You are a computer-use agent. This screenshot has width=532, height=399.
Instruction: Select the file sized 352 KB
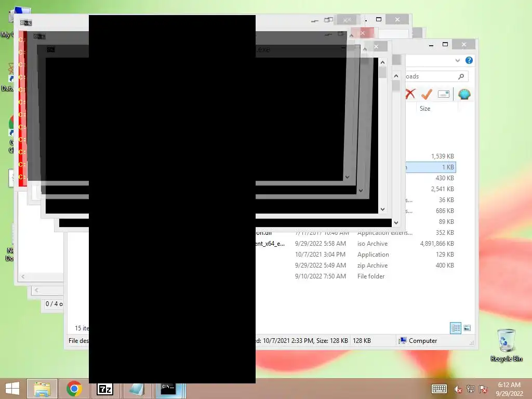tap(445, 232)
